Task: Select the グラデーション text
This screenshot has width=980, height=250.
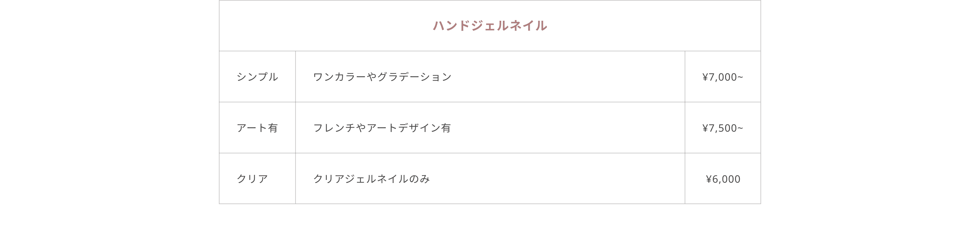Action: [414, 77]
